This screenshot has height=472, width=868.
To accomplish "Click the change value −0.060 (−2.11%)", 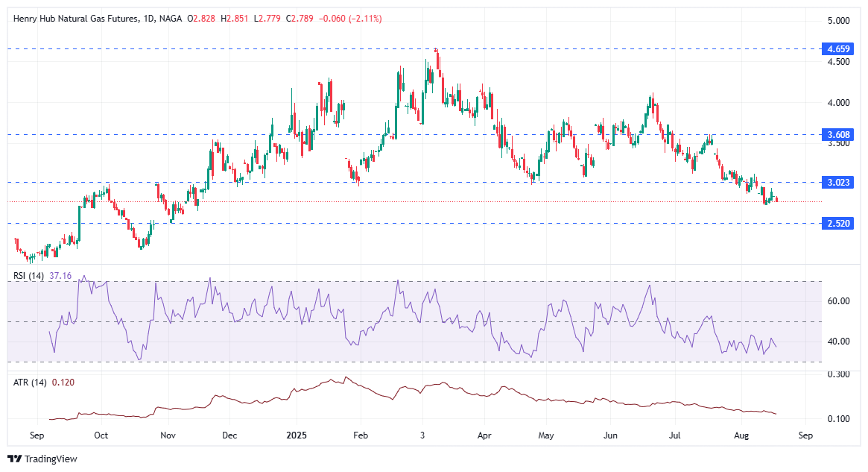I will tap(350, 19).
